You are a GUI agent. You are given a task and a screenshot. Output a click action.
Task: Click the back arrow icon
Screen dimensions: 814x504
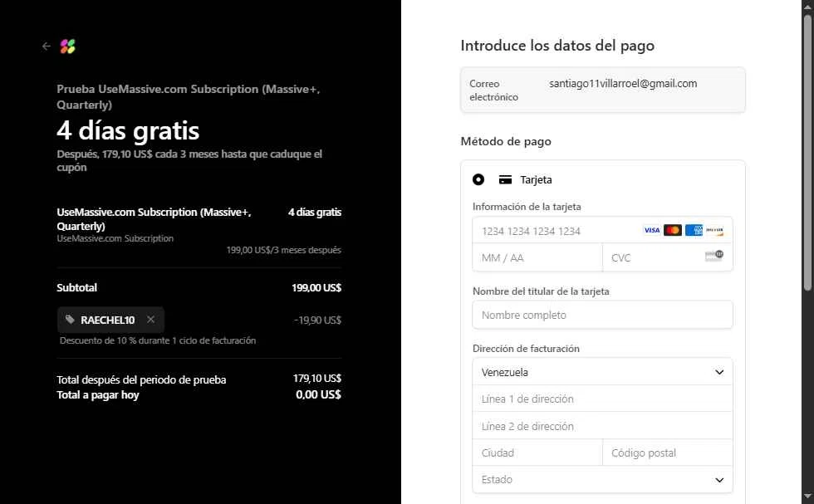47,46
